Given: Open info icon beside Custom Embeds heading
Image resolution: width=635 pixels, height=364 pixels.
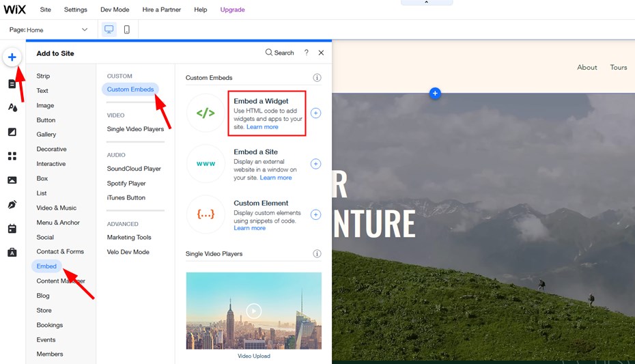Looking at the screenshot, I should point(317,77).
